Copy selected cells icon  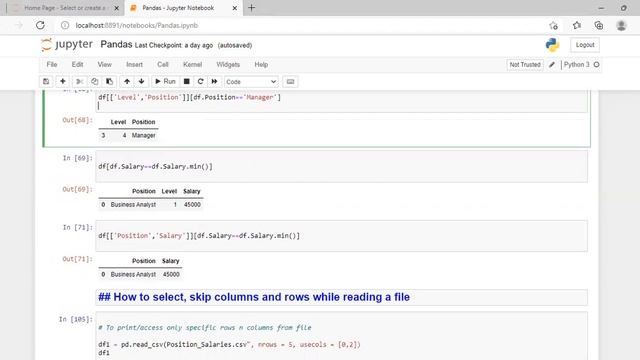(x=94, y=82)
